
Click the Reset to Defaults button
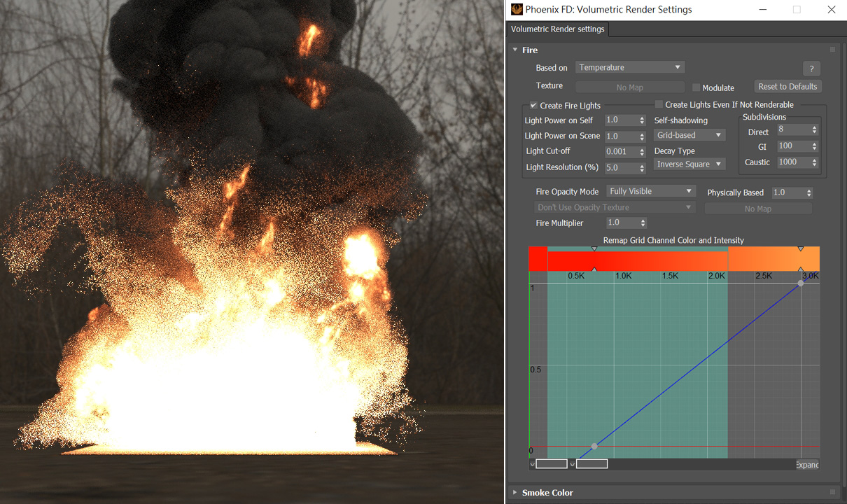[x=787, y=86]
